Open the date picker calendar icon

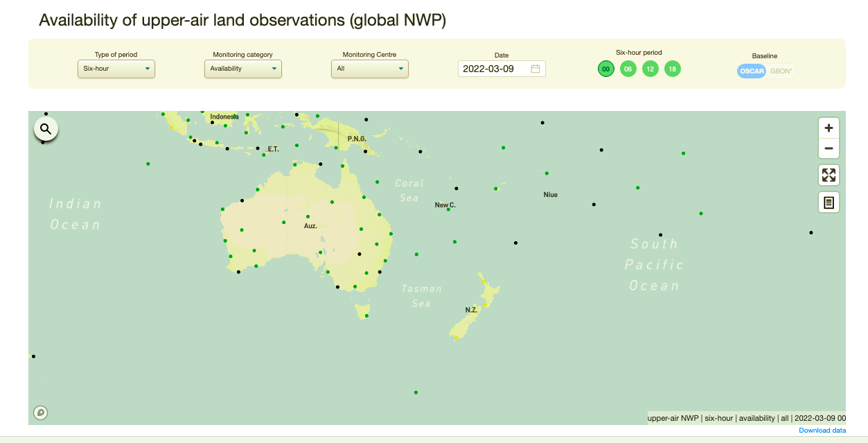click(x=535, y=69)
